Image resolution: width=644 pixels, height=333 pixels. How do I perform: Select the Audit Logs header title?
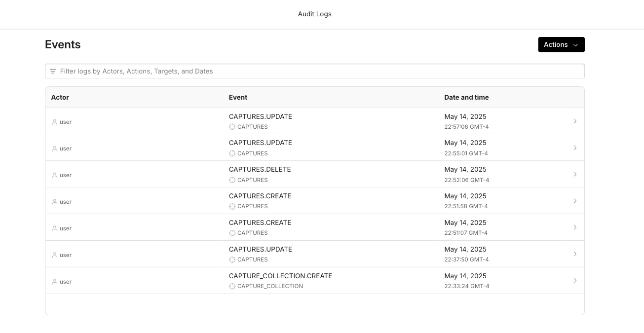[x=314, y=14]
